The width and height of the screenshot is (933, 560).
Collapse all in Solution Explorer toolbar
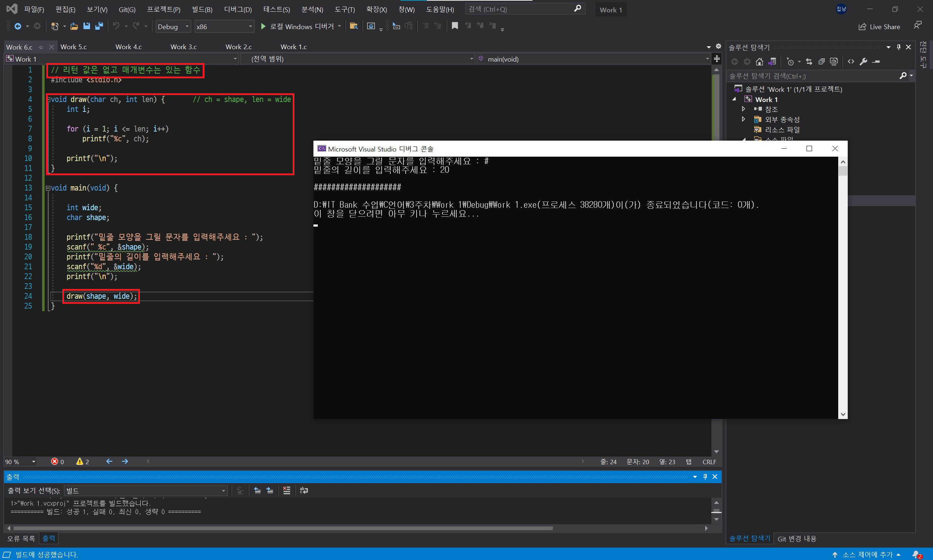click(x=821, y=62)
